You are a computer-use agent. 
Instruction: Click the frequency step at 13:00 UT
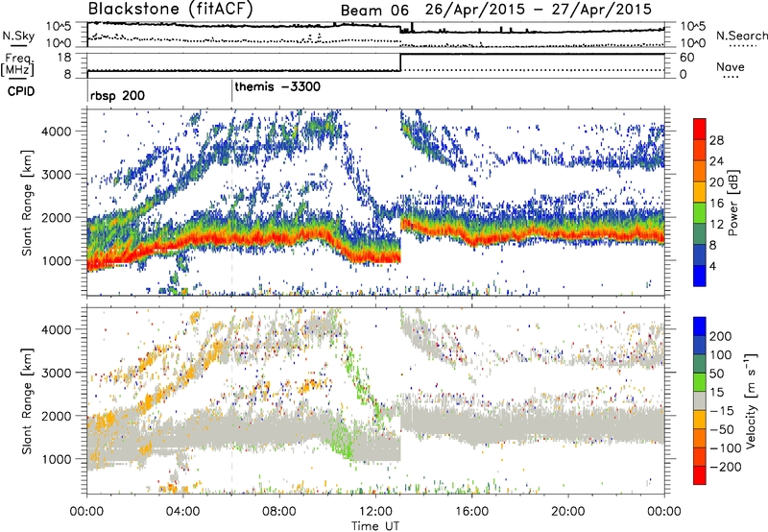(x=400, y=62)
